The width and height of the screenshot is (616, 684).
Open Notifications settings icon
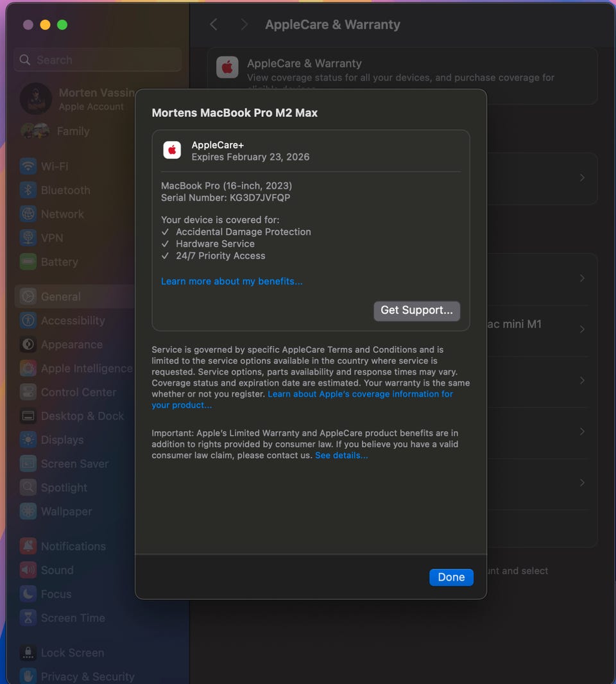[x=28, y=546]
